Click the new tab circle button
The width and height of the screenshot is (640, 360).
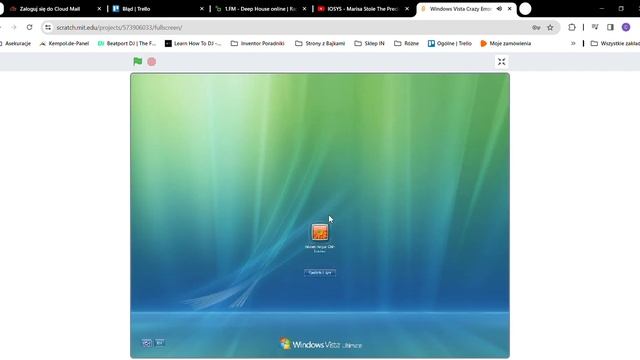click(525, 9)
